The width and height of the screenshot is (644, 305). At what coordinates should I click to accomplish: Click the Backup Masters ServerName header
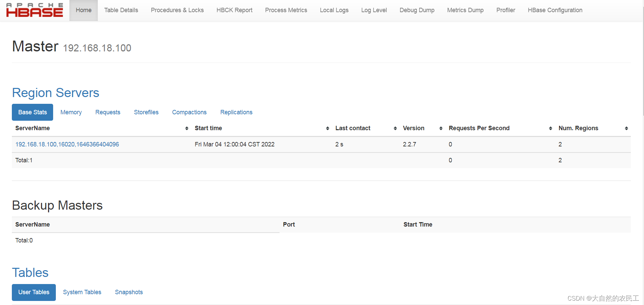tap(32, 225)
